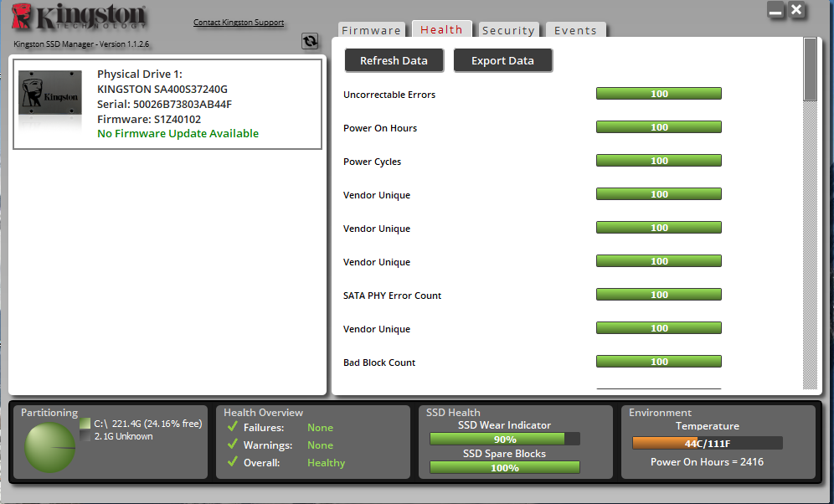The image size is (834, 504).
Task: Click 'Bad Block Count' label
Action: point(379,363)
